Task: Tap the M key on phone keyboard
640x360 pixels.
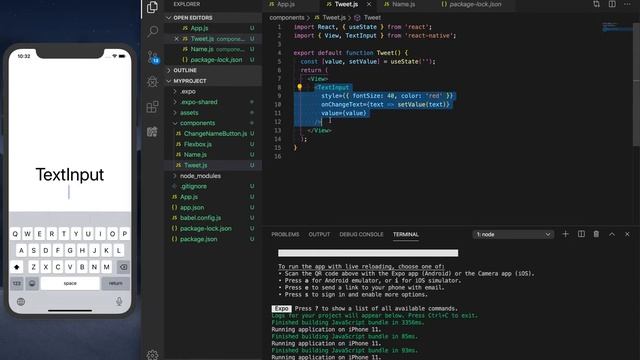Action: click(107, 267)
